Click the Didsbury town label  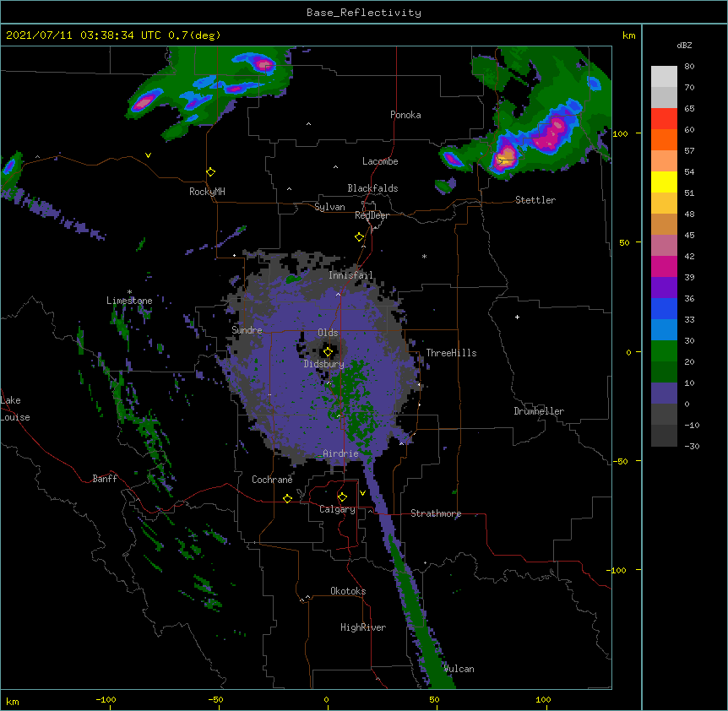323,364
